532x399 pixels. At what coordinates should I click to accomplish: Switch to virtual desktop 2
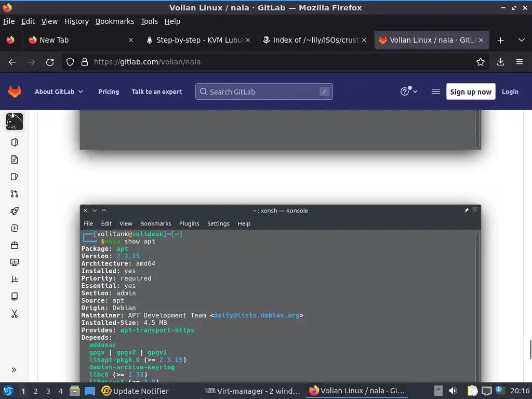pos(36,391)
